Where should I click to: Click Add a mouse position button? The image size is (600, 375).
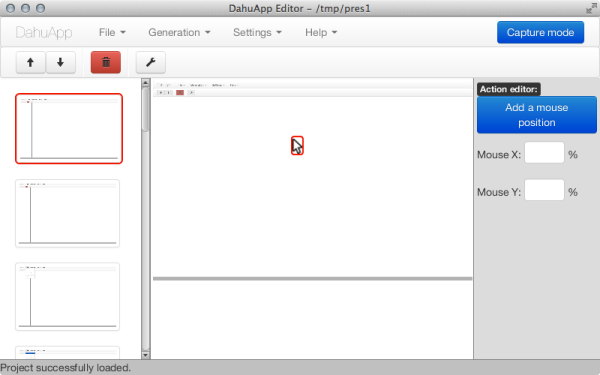pyautogui.click(x=536, y=115)
